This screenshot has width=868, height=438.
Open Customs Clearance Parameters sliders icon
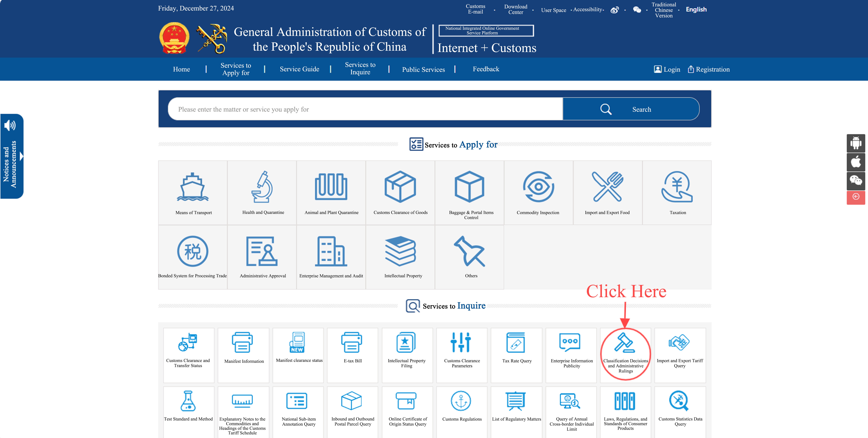click(x=461, y=342)
